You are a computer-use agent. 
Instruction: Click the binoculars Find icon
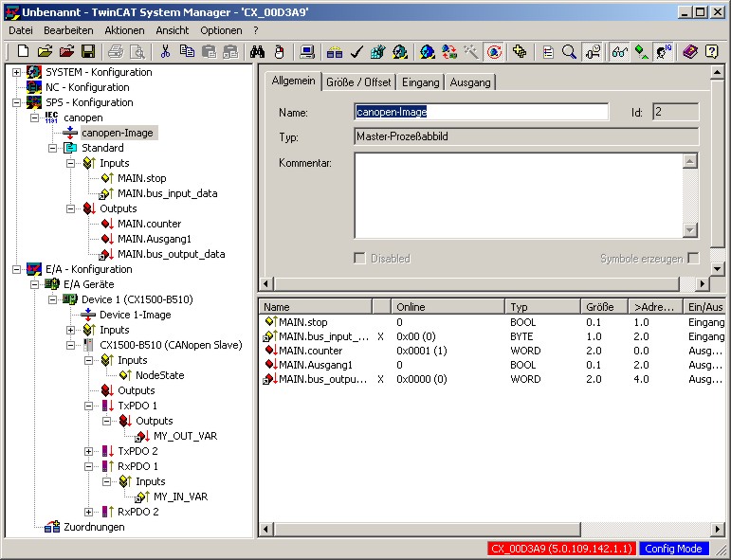[x=257, y=51]
